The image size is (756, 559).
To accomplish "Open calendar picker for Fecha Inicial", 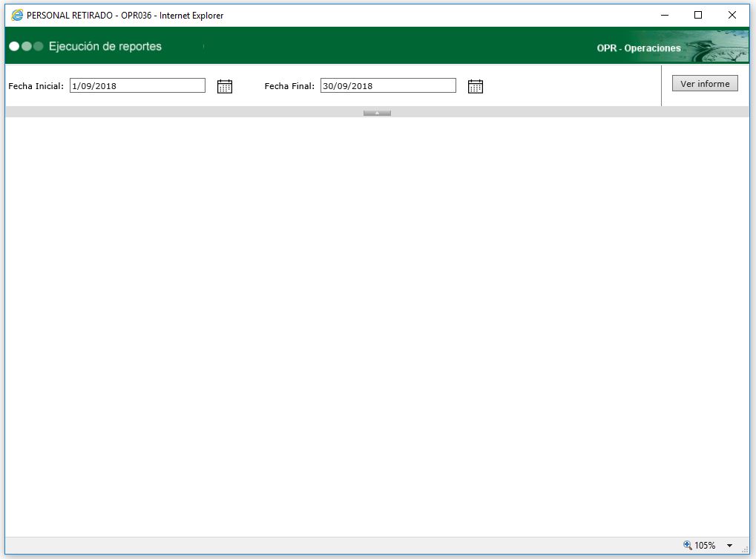I will pos(225,86).
